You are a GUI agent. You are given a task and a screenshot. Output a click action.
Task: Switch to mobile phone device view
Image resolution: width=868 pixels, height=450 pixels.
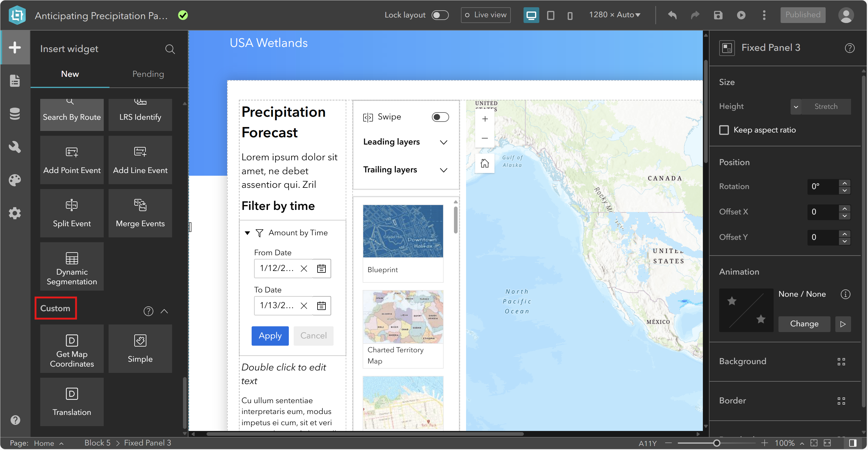click(570, 15)
